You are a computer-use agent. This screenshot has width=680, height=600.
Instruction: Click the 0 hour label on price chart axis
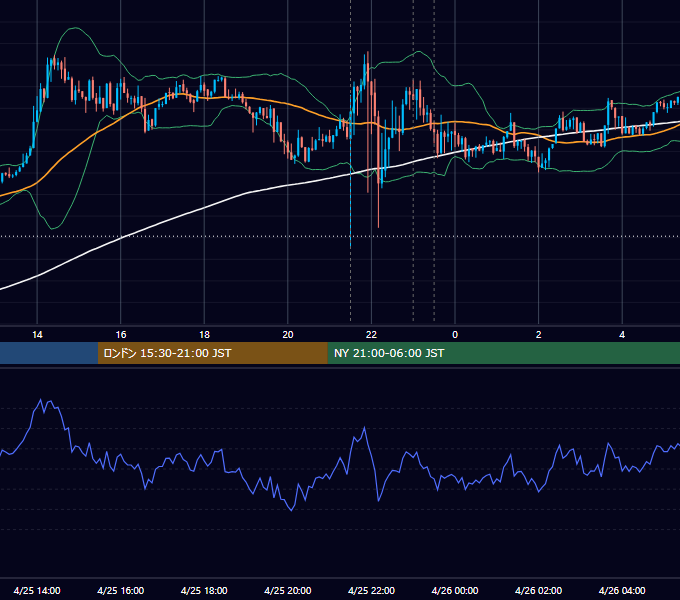455,335
